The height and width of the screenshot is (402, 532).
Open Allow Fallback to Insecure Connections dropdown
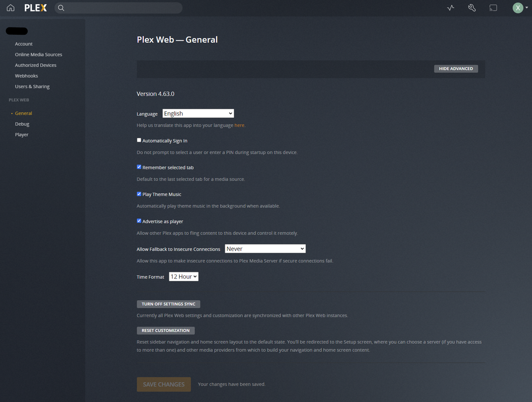265,248
